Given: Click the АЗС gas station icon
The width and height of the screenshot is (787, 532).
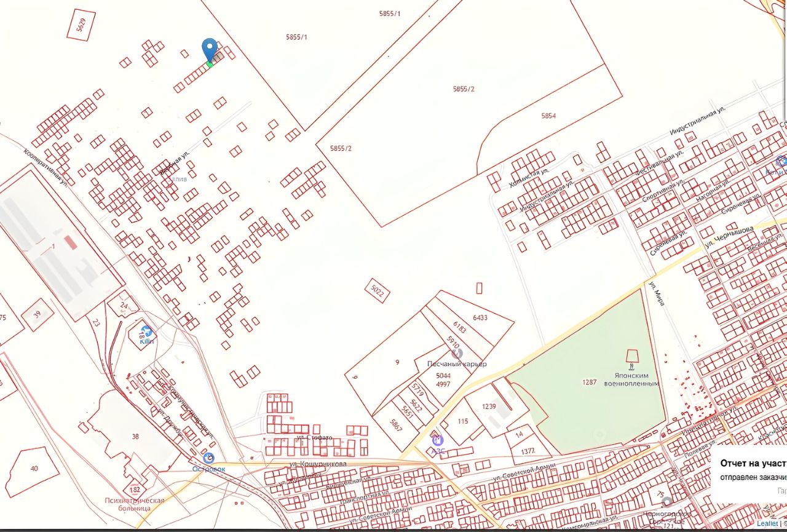Looking at the screenshot, I should pos(437,440).
